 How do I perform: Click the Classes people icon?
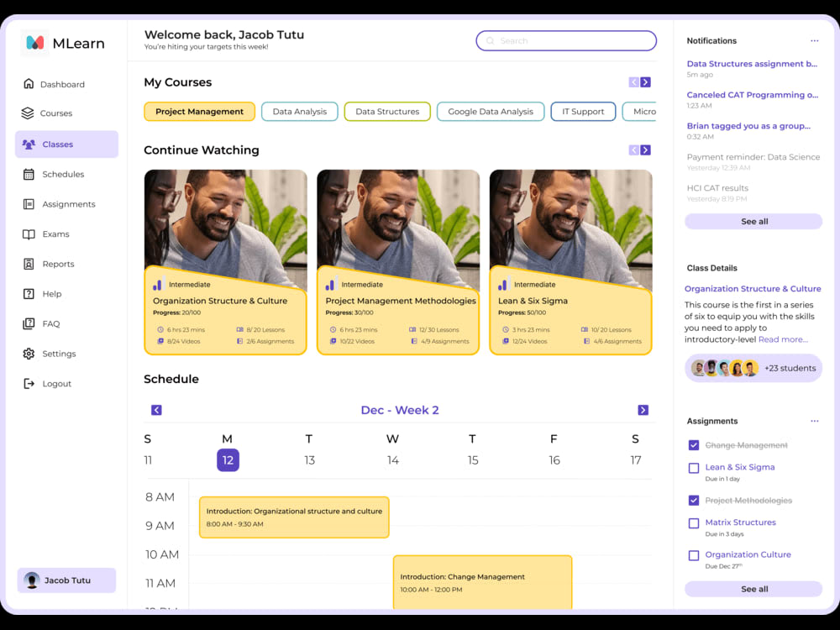pos(29,144)
